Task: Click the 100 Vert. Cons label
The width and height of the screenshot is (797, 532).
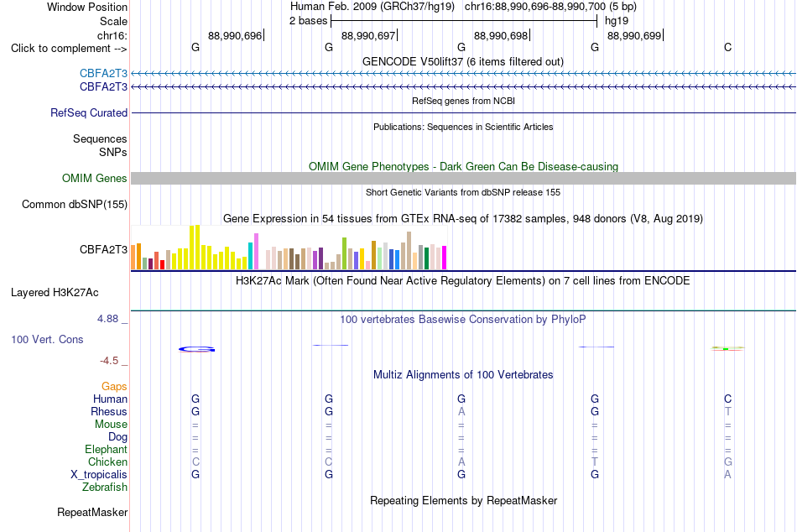Action: pos(47,339)
